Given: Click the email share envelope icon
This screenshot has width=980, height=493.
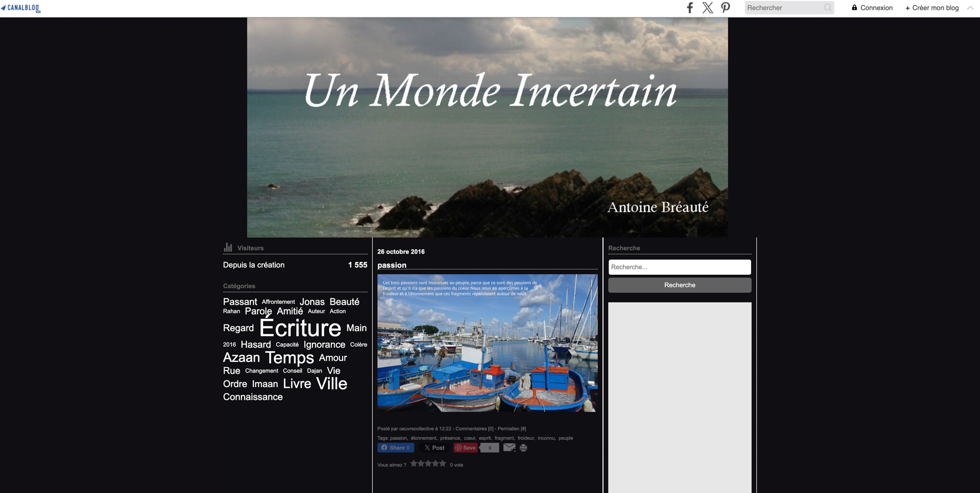Looking at the screenshot, I should point(509,447).
